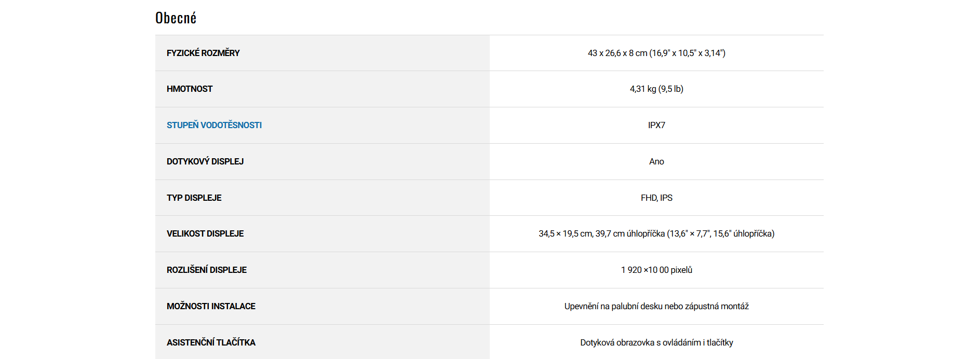Click the Možnosti instalace label
This screenshot has width=980, height=359.
(211, 306)
